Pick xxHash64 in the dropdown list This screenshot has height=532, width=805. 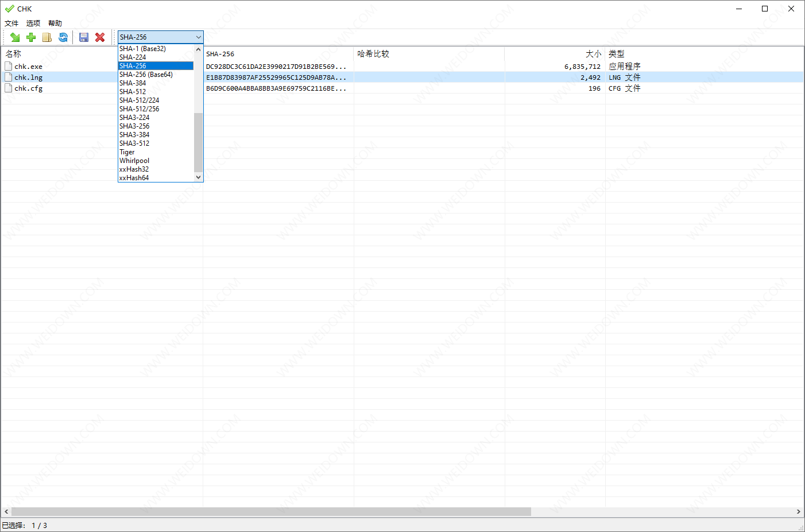[156, 178]
